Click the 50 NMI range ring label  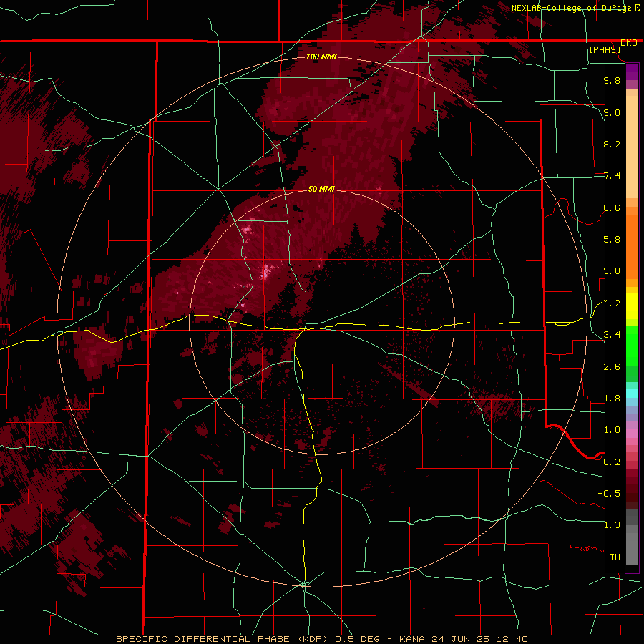(321, 189)
